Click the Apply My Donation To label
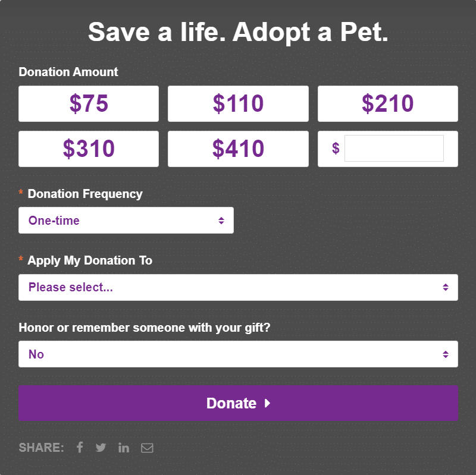Screen dimensions: 476x475 coord(90,260)
